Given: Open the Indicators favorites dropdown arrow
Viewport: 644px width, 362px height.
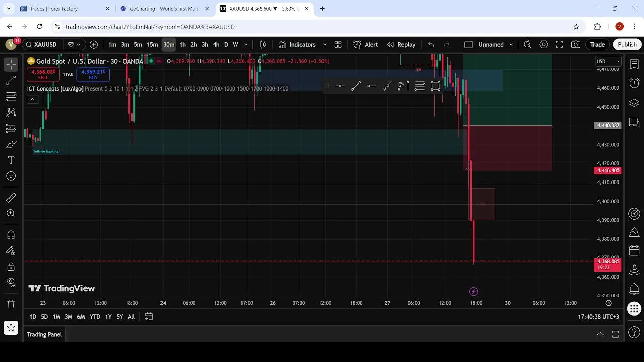Looking at the screenshot, I should click(325, 45).
